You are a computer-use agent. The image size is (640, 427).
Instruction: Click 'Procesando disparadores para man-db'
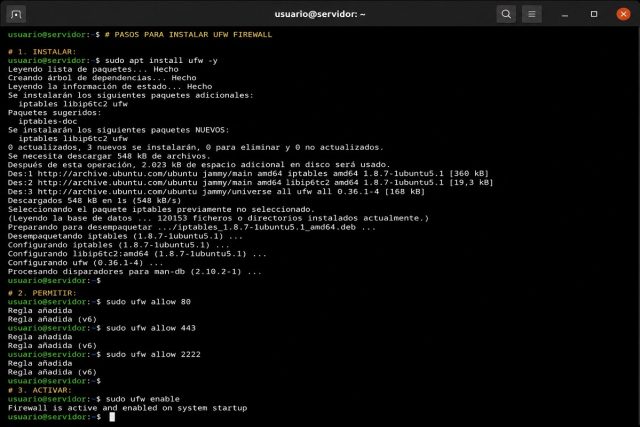coord(135,272)
